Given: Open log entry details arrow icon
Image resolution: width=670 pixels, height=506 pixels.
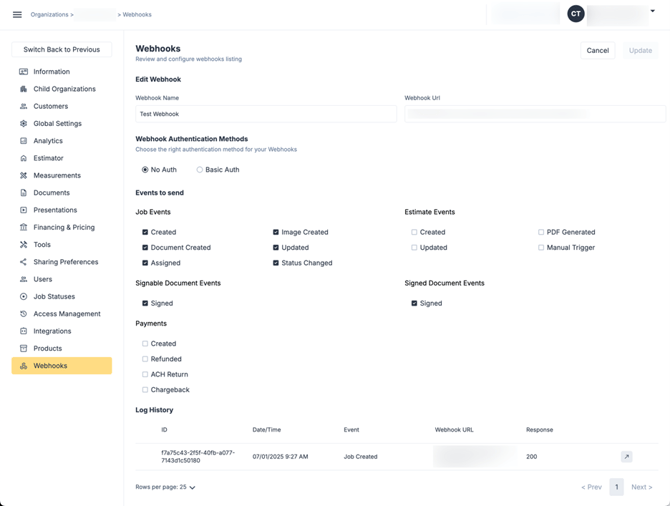Looking at the screenshot, I should click(x=626, y=457).
